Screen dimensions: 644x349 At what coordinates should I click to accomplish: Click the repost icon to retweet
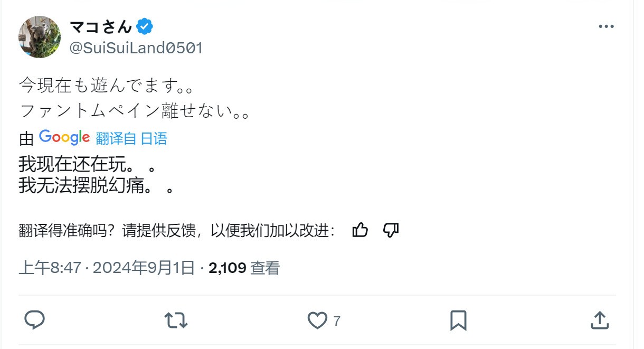(x=175, y=319)
